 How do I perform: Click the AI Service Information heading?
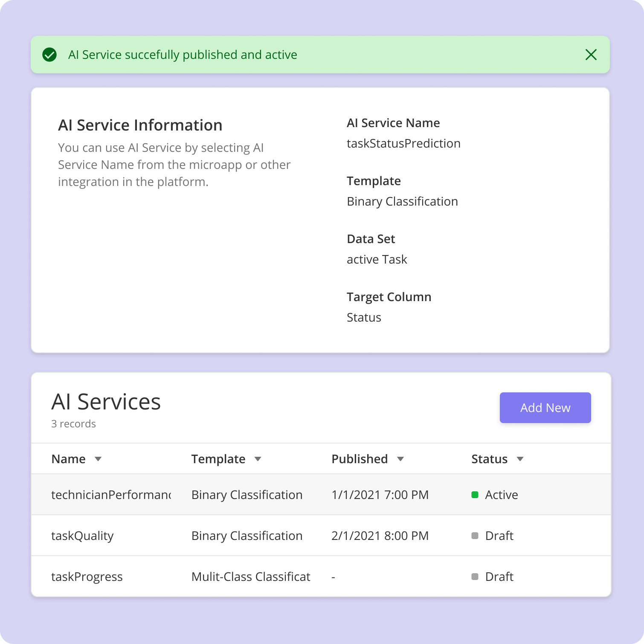tap(140, 125)
